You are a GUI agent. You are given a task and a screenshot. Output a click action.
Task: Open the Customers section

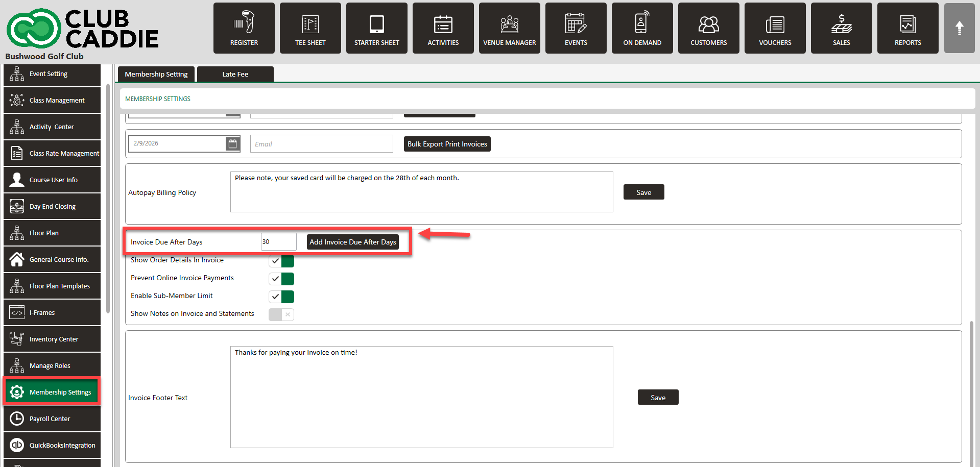708,28
